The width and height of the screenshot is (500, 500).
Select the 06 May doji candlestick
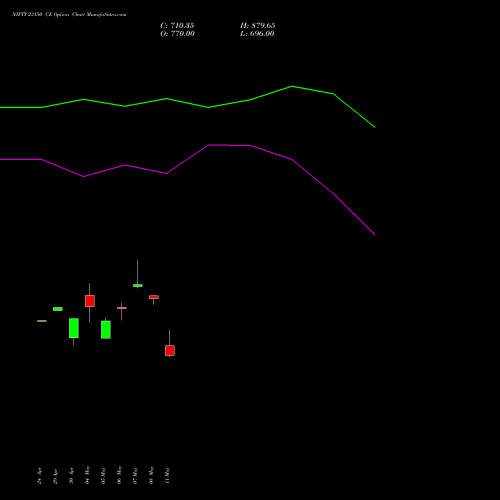point(122,308)
